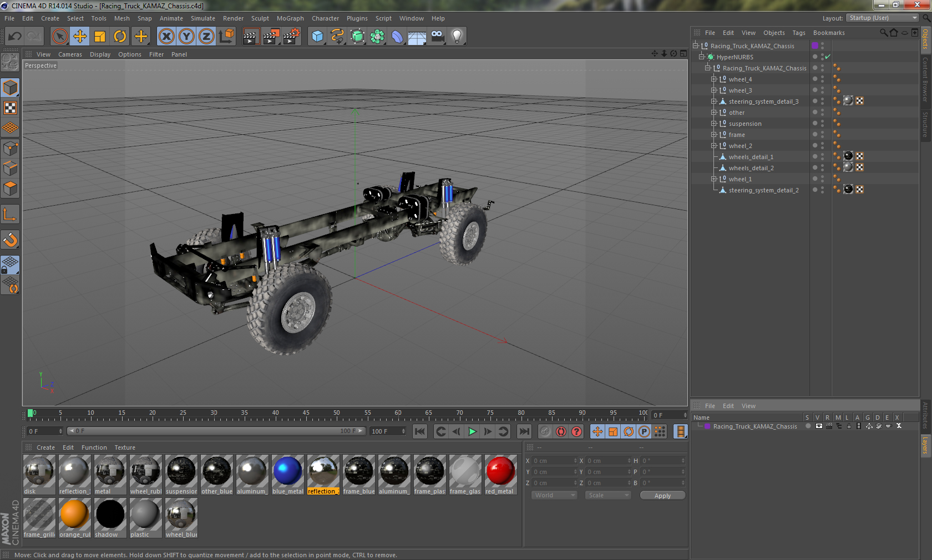Open the spline tools icon
This screenshot has width=932, height=560.
coord(337,37)
